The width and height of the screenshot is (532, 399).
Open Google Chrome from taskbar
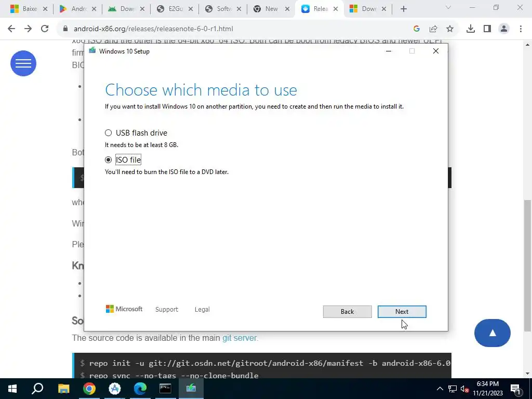point(89,389)
